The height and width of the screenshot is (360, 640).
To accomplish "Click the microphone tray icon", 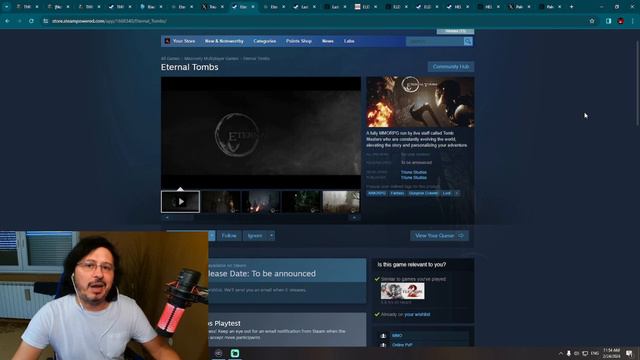I will coord(569,353).
